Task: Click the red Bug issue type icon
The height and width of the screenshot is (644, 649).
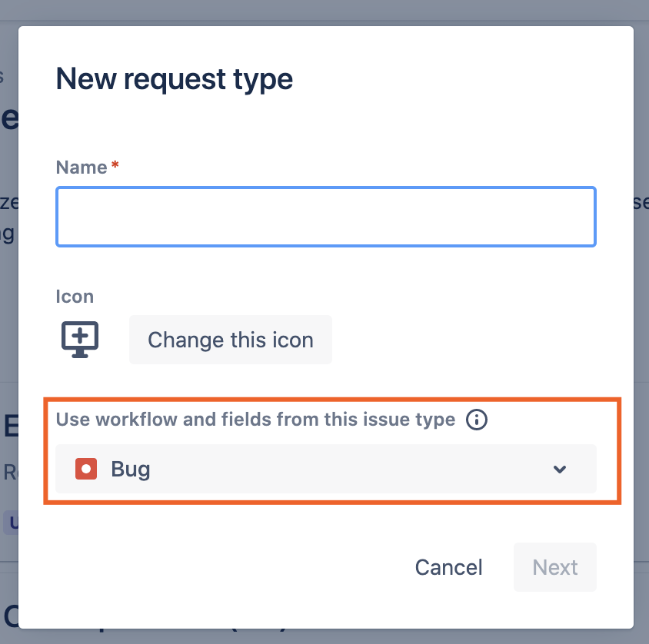Action: point(86,469)
